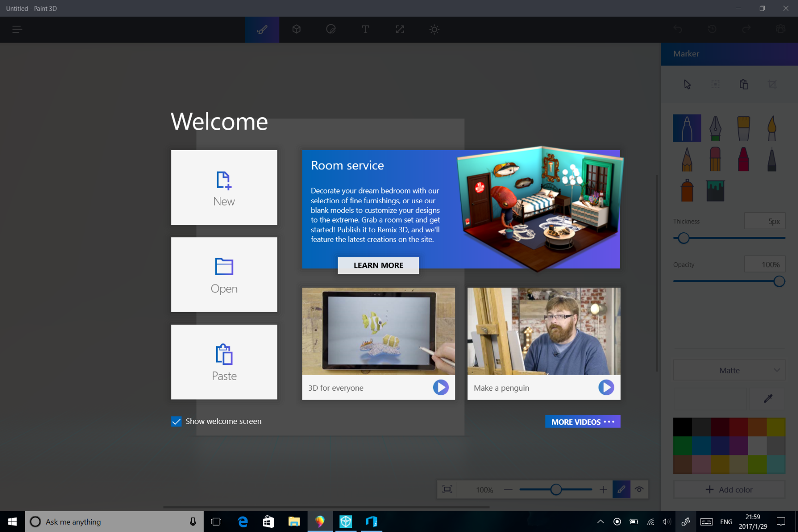Select the Oil brush
798x532 pixels.
(x=744, y=128)
